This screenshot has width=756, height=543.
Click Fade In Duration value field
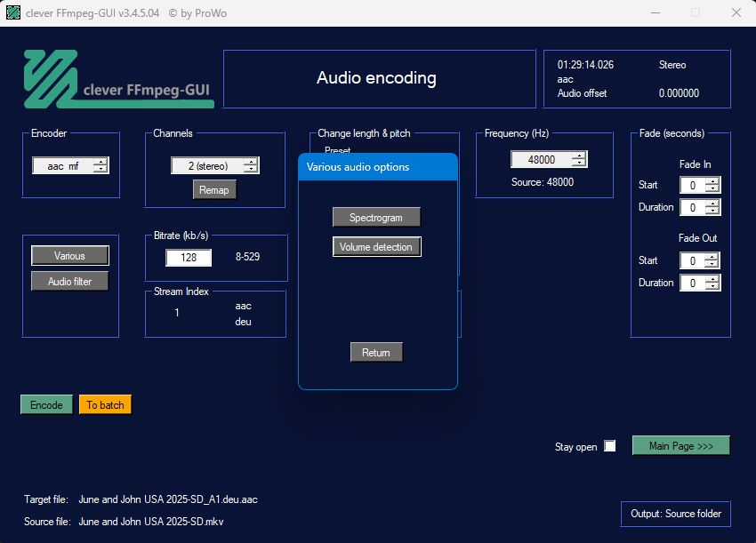coord(692,208)
